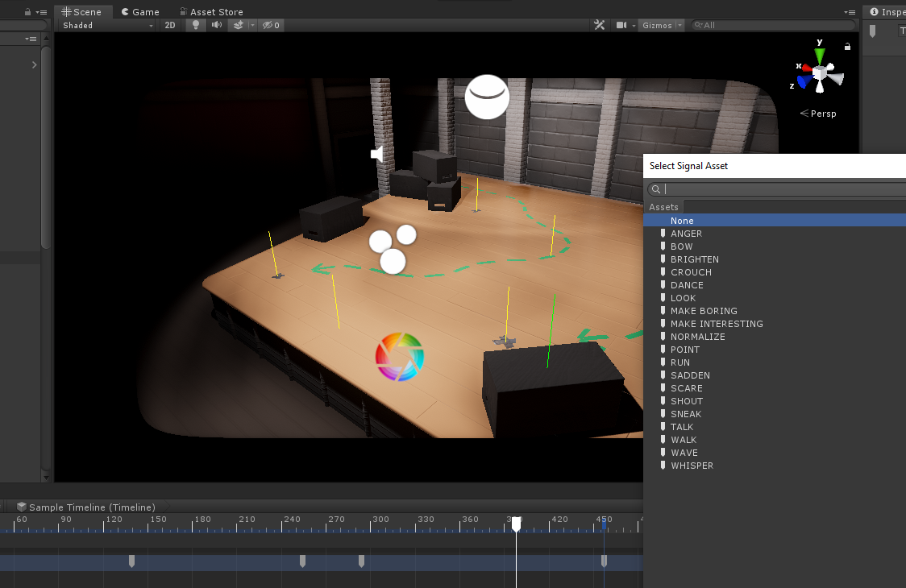Expand the camera settings dropdown arrow
Viewport: 906px width, 588px height.
tap(634, 26)
